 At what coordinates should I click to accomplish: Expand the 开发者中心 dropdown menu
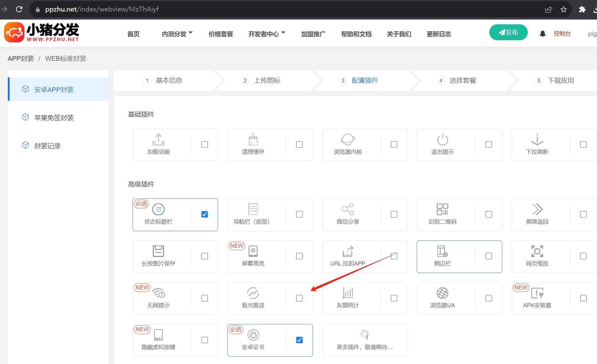coord(266,34)
